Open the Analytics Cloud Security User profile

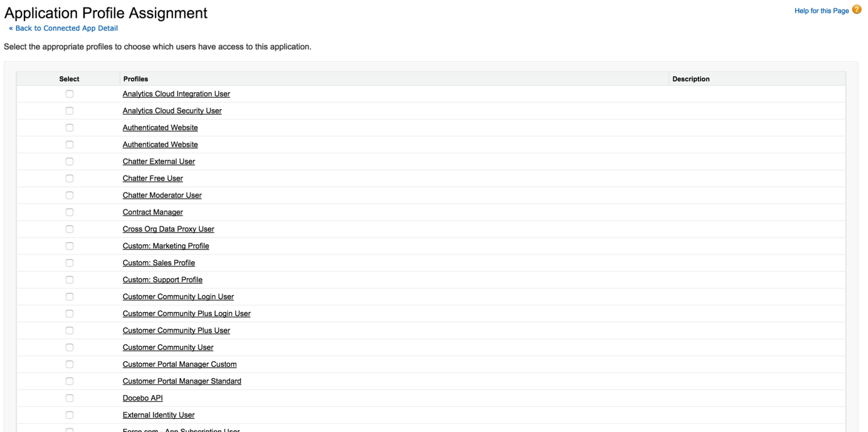coord(172,111)
